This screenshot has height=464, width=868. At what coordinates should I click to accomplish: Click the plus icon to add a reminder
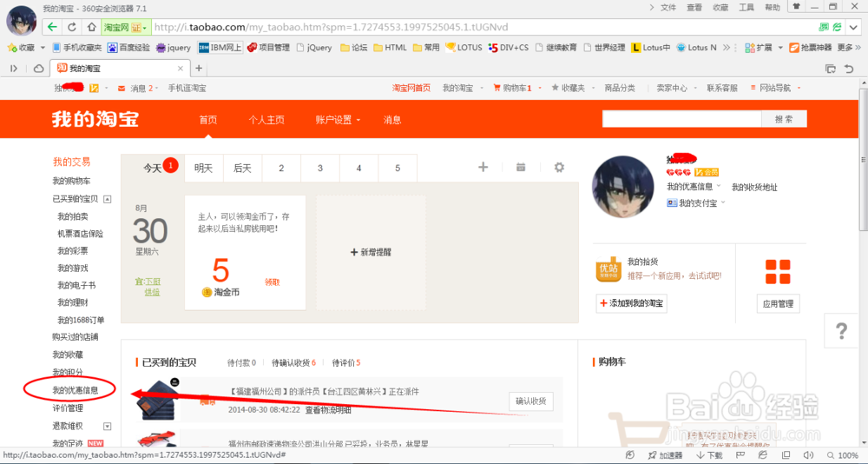(x=483, y=167)
